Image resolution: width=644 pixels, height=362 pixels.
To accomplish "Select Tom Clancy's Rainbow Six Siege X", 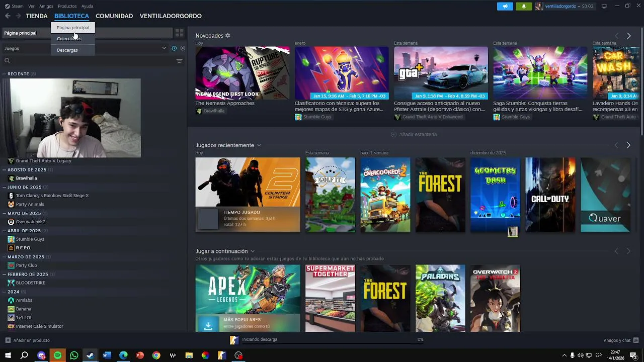I will click(x=52, y=196).
